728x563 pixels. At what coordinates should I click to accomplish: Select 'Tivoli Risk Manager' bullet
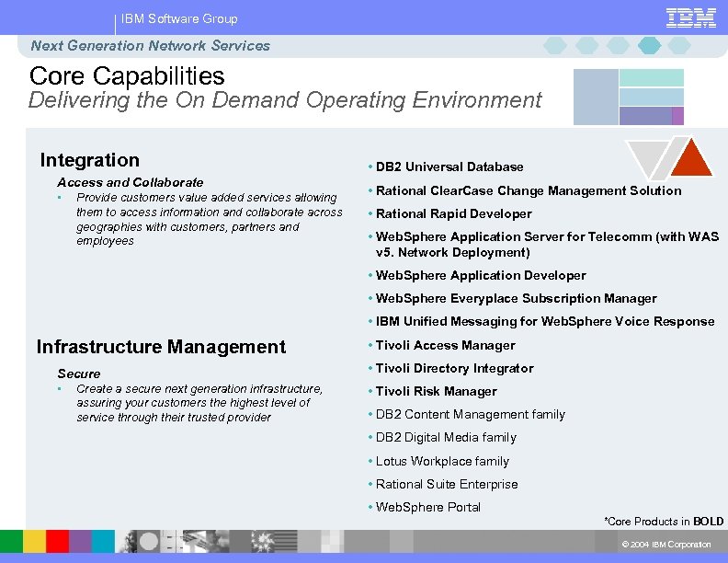436,391
